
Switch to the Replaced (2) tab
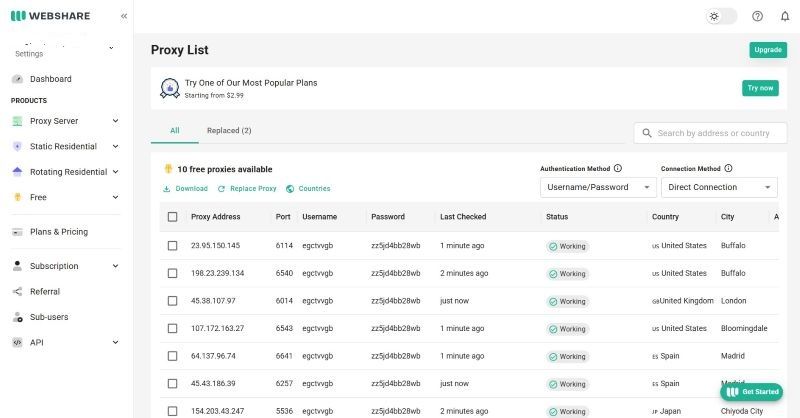point(229,131)
